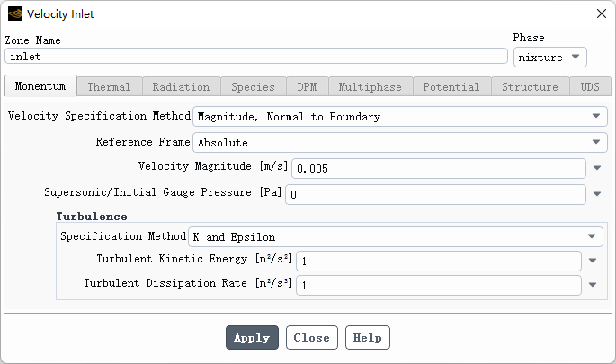Switch to the Momentum tab
616x364 pixels.
(x=40, y=87)
